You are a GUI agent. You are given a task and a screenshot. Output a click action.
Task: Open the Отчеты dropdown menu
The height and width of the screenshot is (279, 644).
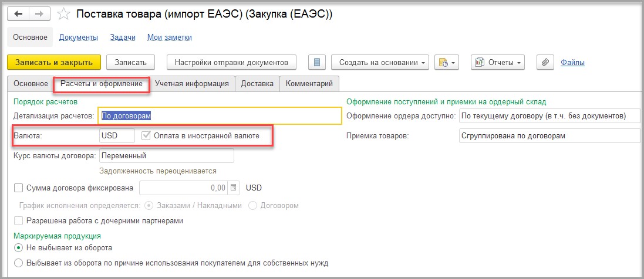497,62
